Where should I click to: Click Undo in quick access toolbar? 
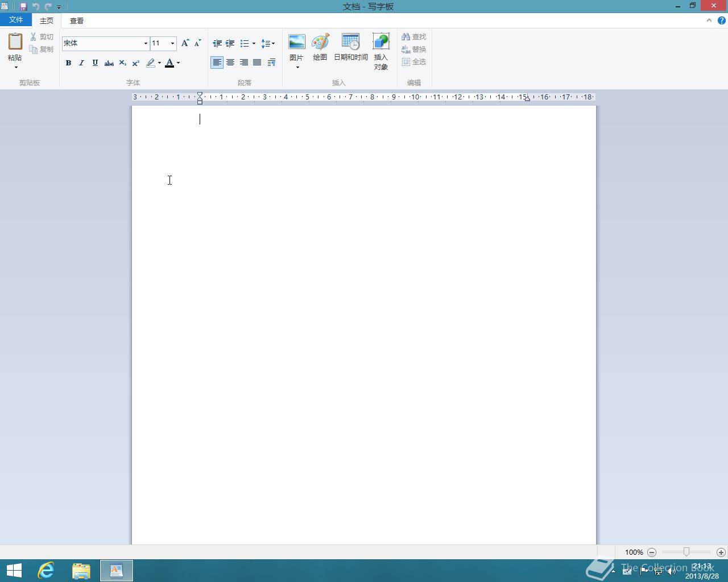pyautogui.click(x=36, y=7)
